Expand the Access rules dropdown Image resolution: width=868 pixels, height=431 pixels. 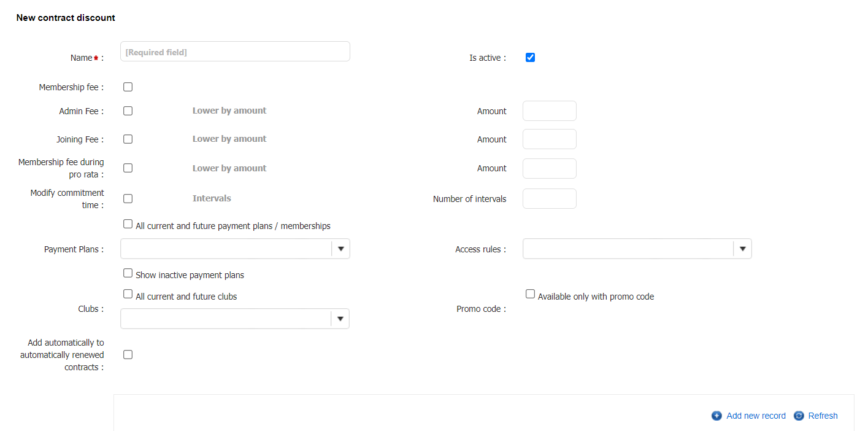742,249
